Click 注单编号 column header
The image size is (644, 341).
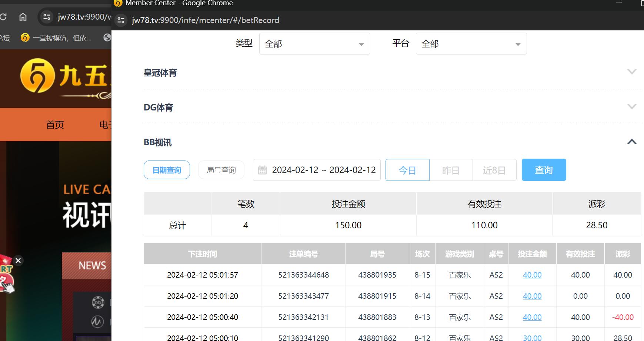[x=303, y=254]
